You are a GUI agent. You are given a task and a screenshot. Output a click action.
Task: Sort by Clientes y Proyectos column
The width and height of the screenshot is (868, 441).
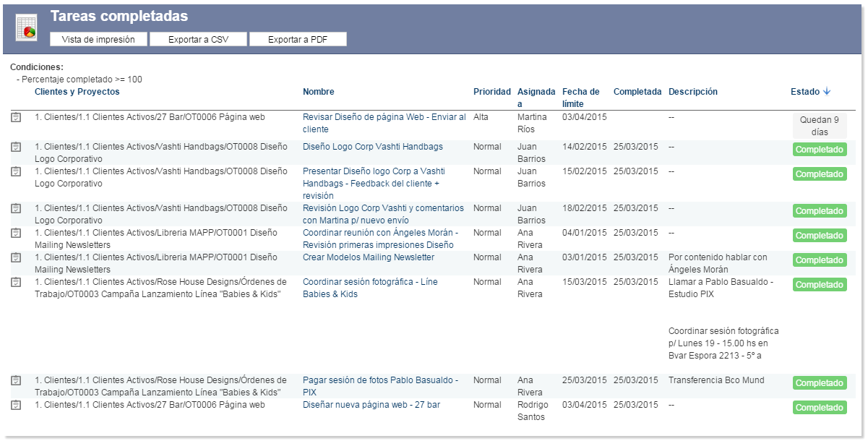click(77, 92)
